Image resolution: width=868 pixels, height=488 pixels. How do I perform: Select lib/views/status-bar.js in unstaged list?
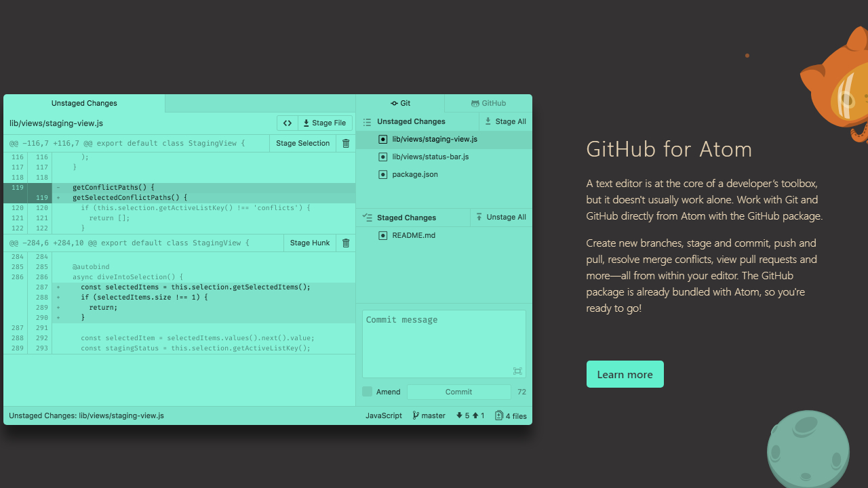point(430,157)
